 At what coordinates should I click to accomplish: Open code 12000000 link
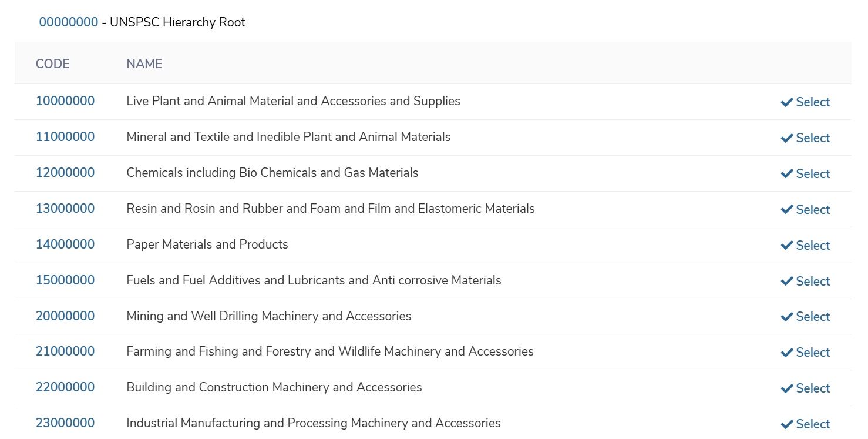65,173
